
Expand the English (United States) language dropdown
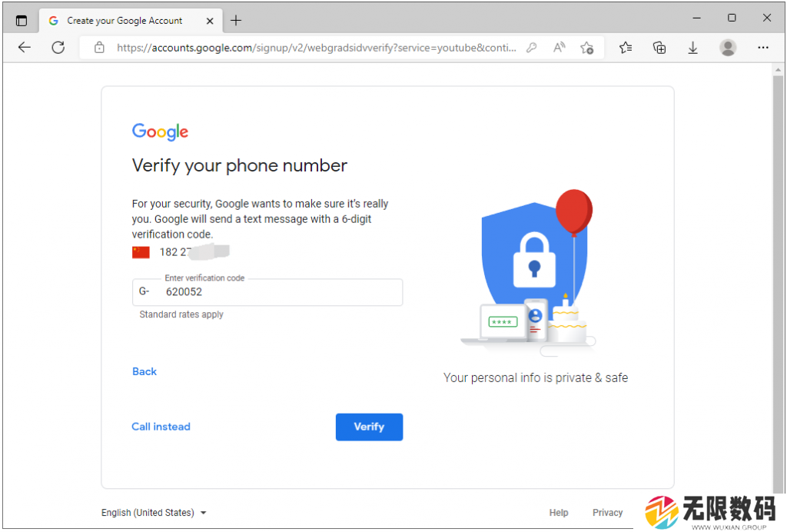click(x=154, y=513)
